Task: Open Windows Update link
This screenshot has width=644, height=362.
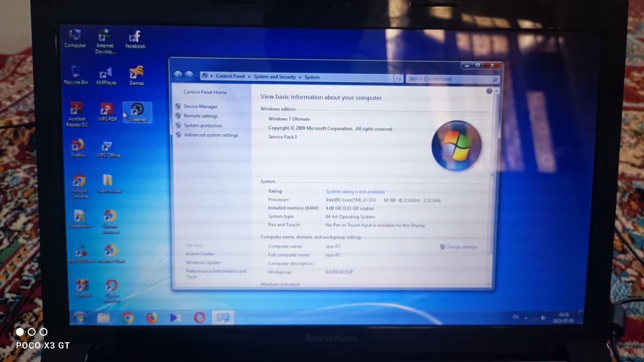Action: pyautogui.click(x=203, y=262)
